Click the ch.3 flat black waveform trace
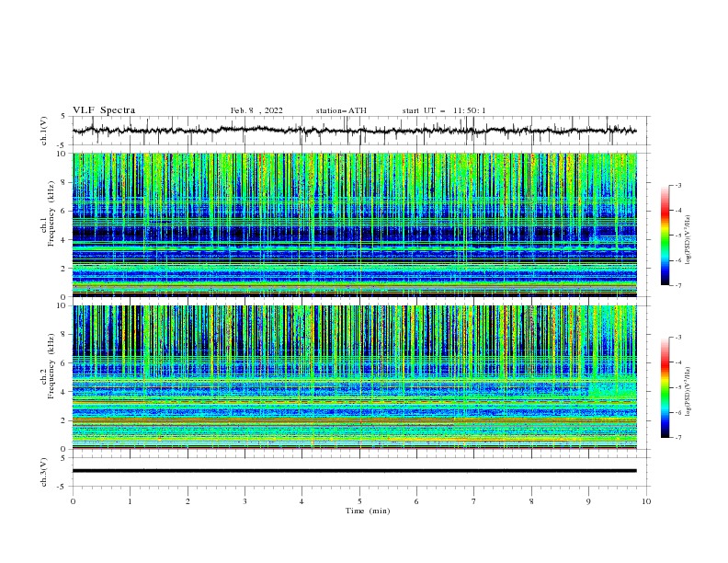This screenshot has width=728, height=563. pyautogui.click(x=354, y=471)
